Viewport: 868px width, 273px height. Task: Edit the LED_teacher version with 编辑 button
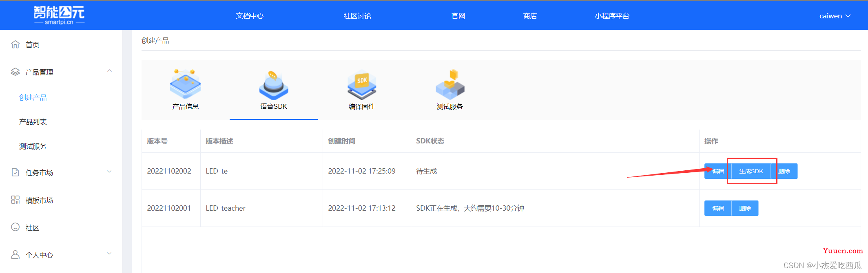(x=718, y=208)
